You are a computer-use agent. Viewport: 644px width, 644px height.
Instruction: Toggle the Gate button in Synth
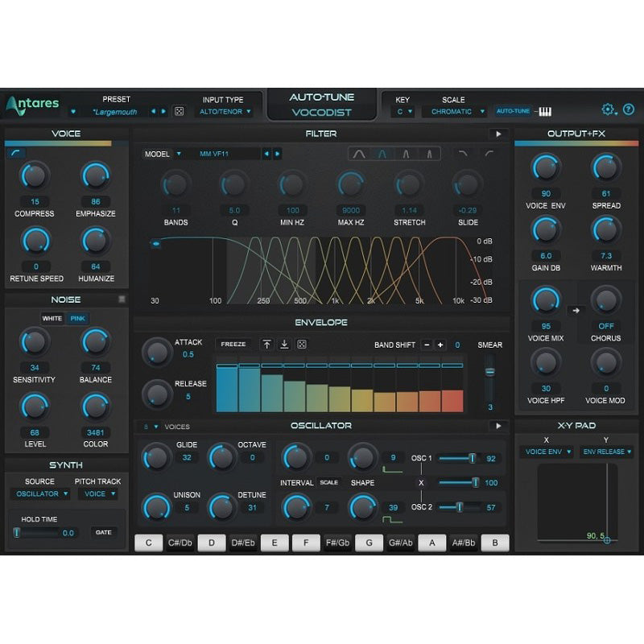[104, 532]
